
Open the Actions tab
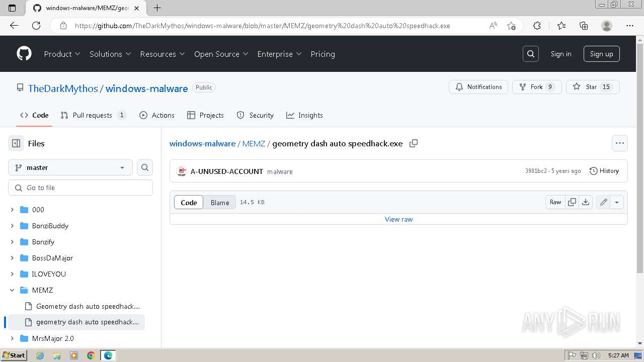pyautogui.click(x=157, y=115)
